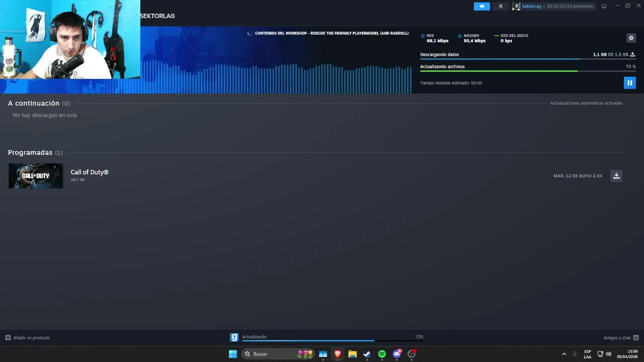Image resolution: width=644 pixels, height=362 pixels.
Task: Click the USO DEL DISCO indicator
Action: coord(511,38)
